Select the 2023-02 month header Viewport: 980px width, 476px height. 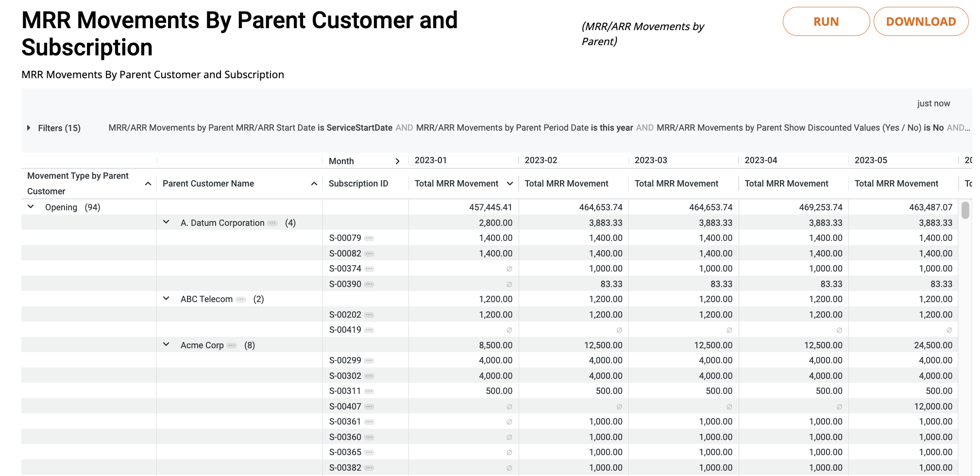(x=541, y=160)
